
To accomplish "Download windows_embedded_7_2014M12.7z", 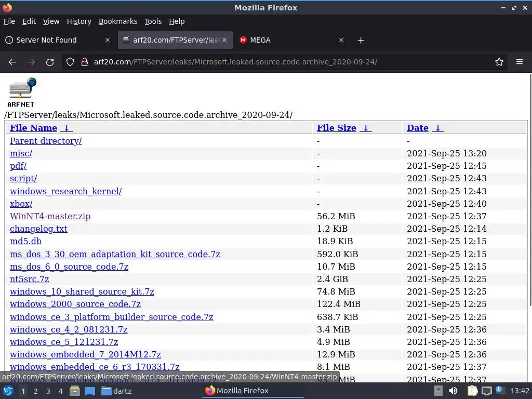I will tap(86, 354).
